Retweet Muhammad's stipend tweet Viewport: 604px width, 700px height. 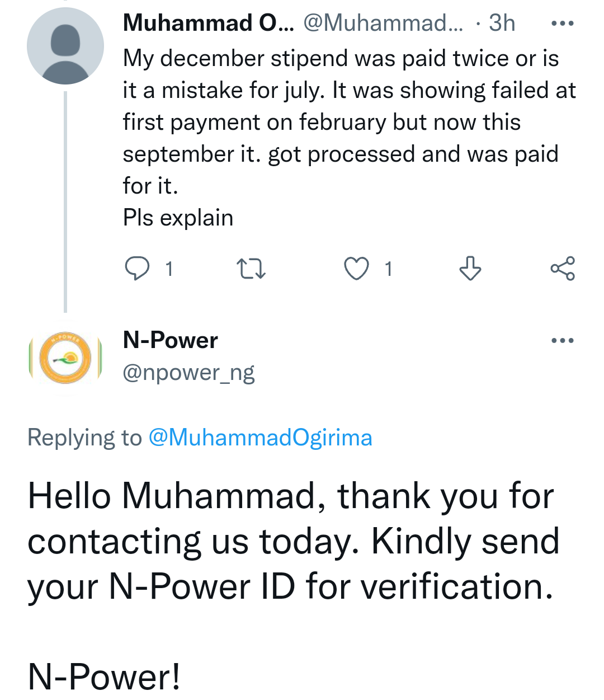click(x=251, y=269)
